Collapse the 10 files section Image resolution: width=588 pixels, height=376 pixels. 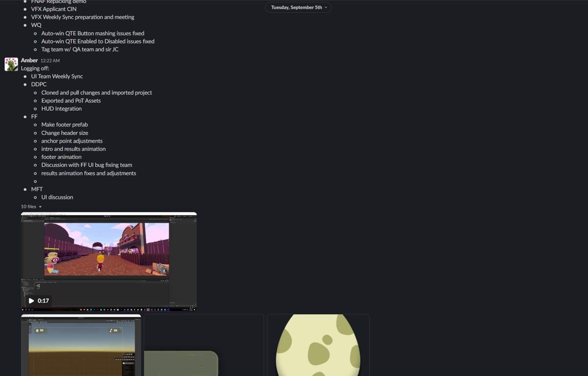(x=31, y=206)
